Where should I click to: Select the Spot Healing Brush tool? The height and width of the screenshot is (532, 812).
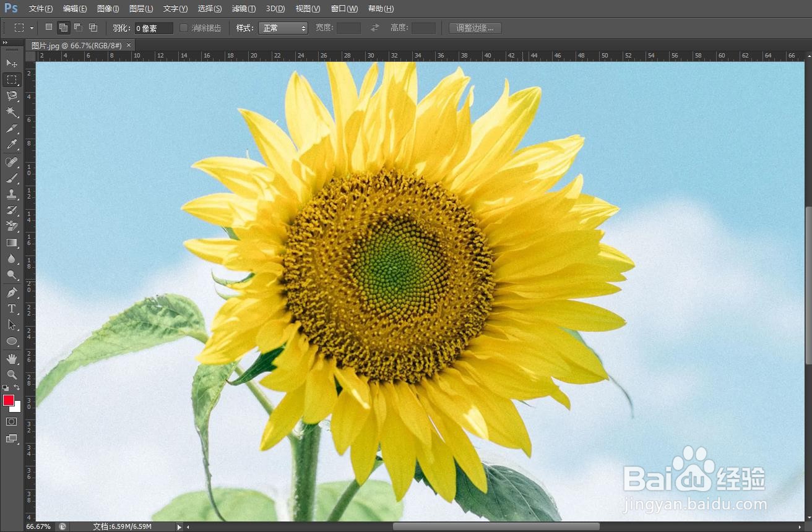(x=12, y=162)
